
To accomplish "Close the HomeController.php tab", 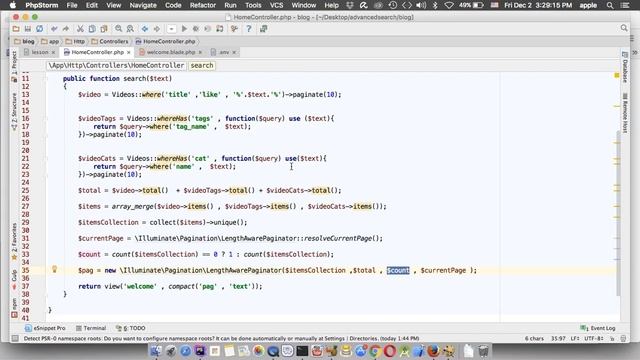I will [x=129, y=52].
